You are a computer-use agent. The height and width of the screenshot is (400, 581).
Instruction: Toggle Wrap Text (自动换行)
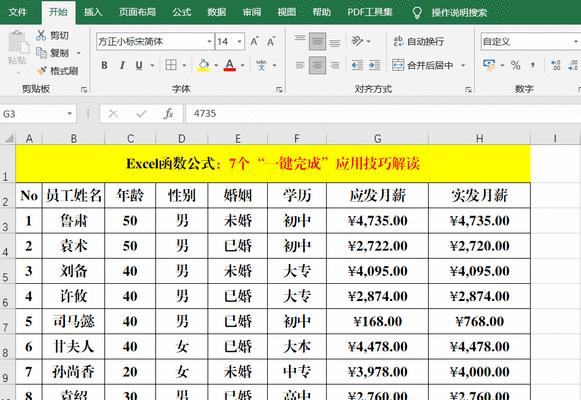[x=418, y=41]
